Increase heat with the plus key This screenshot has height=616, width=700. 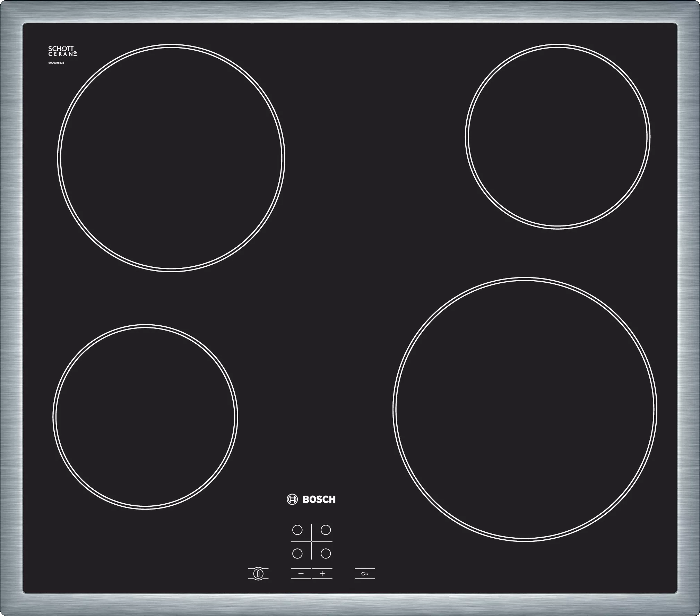tap(322, 574)
